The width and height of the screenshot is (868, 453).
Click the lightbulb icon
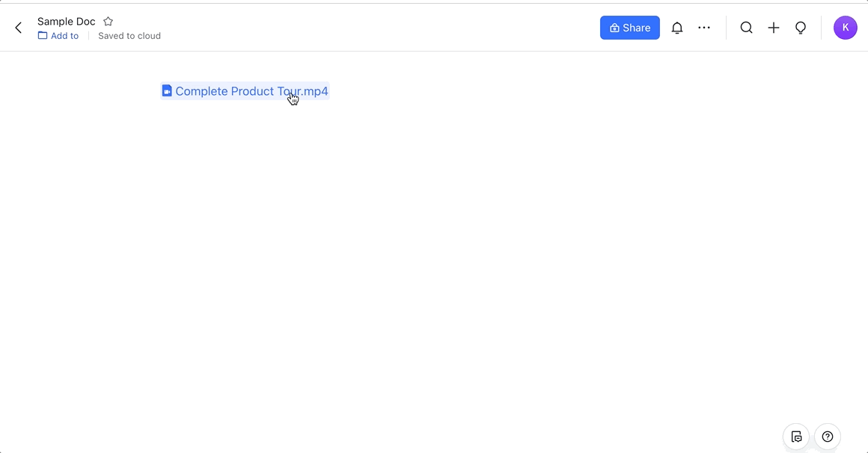[801, 28]
